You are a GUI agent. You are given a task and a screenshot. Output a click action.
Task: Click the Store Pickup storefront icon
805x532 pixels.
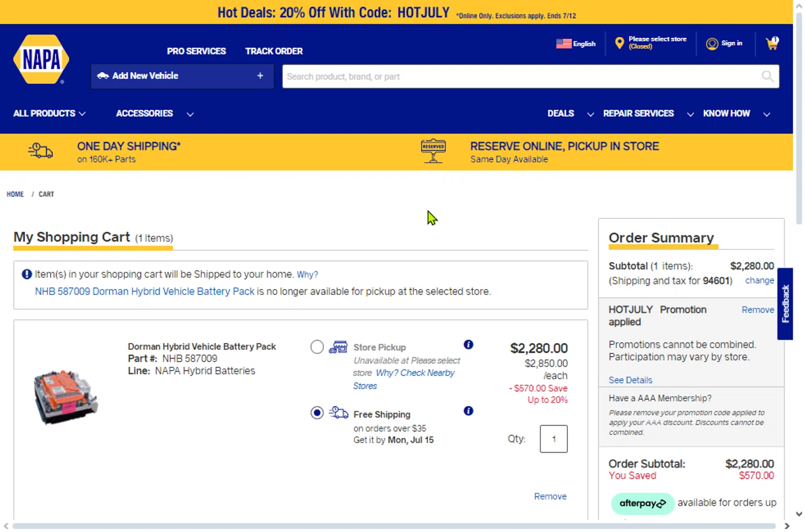pos(338,346)
